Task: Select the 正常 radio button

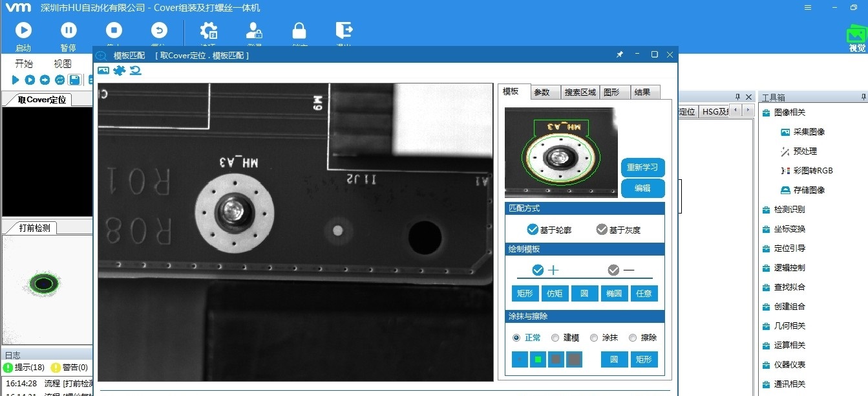Action: [x=516, y=338]
